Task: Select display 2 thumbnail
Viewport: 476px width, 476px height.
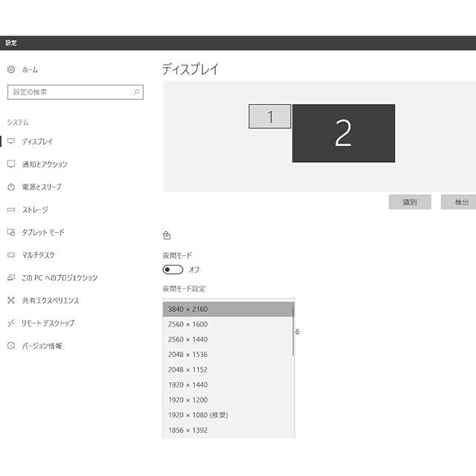Action: point(344,133)
